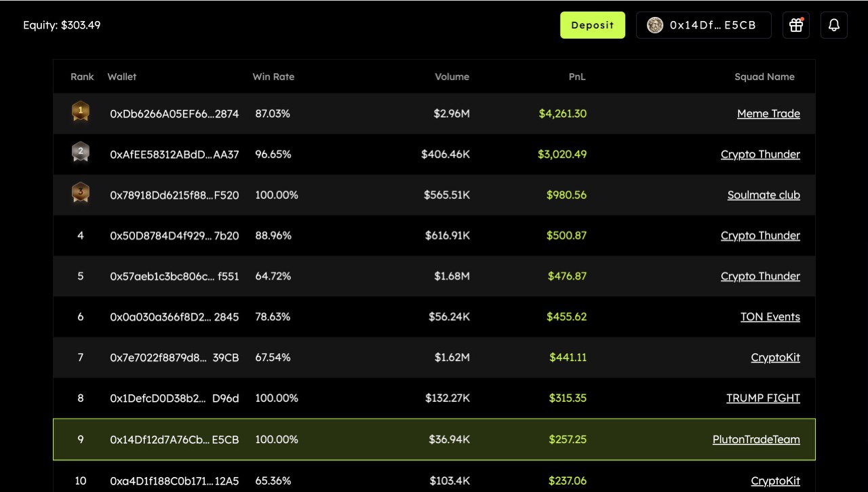Viewport: 868px width, 492px height.
Task: Click the Rank column header
Action: coord(82,77)
